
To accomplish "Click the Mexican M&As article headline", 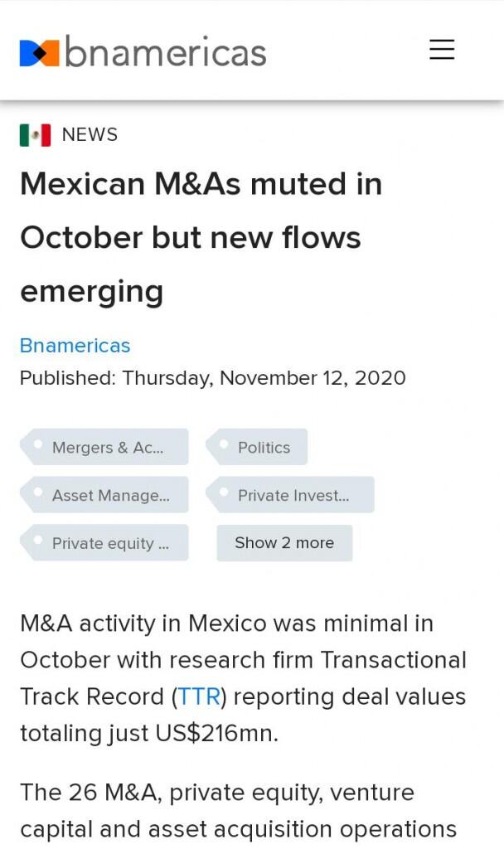I will [201, 237].
